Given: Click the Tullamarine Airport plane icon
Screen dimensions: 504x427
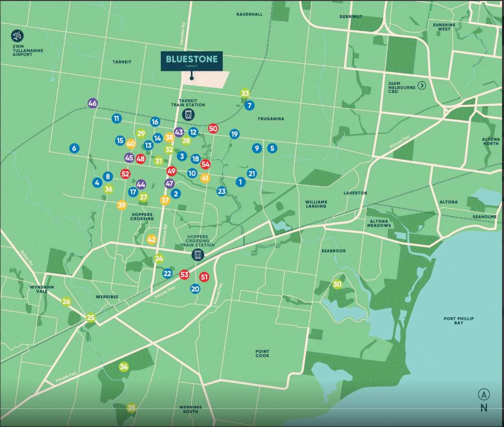Looking at the screenshot, I should pos(17,36).
